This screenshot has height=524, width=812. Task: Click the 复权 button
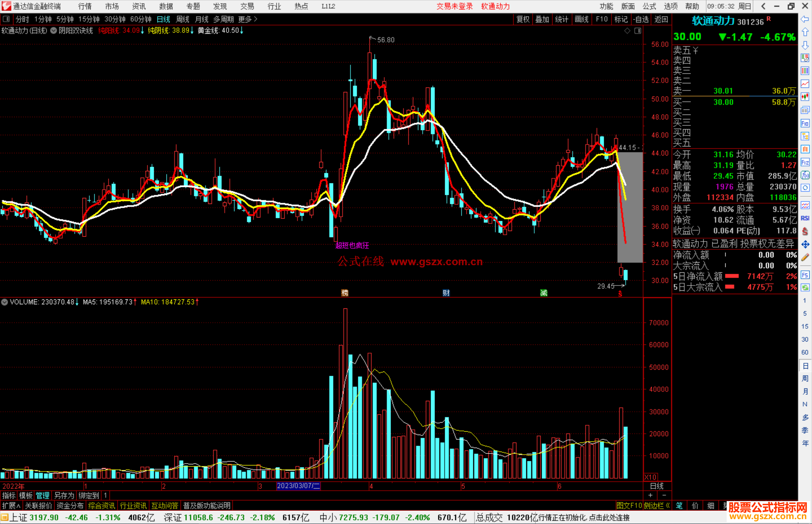[523, 19]
